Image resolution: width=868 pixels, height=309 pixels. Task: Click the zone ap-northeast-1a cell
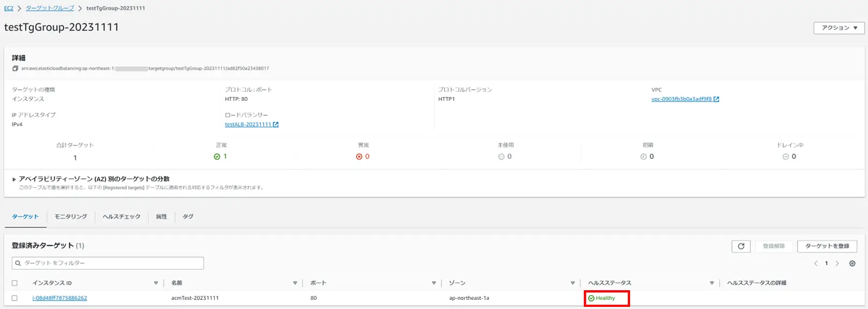coord(469,298)
